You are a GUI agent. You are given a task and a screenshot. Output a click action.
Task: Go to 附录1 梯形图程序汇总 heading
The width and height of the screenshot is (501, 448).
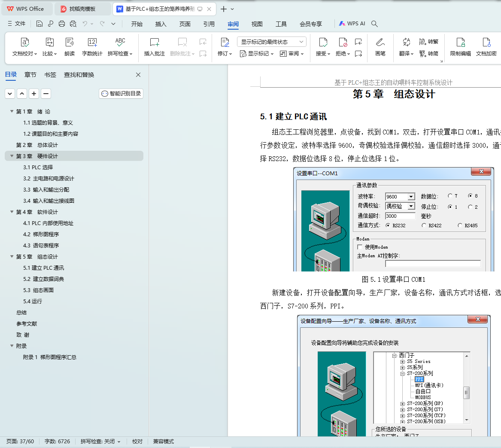tap(49, 357)
